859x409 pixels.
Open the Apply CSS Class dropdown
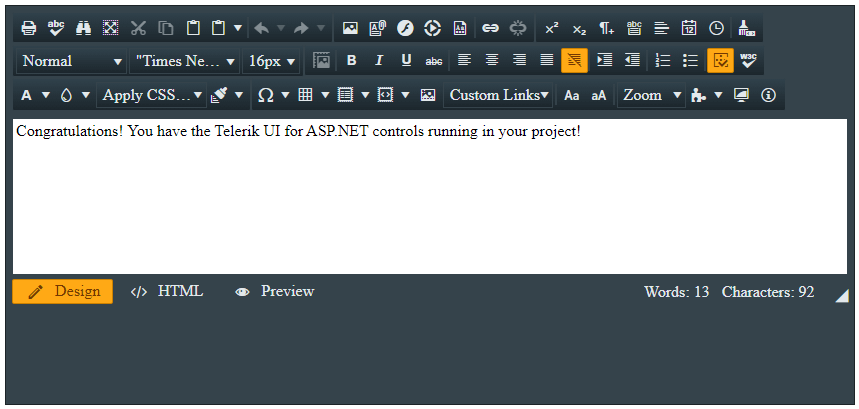tap(152, 95)
